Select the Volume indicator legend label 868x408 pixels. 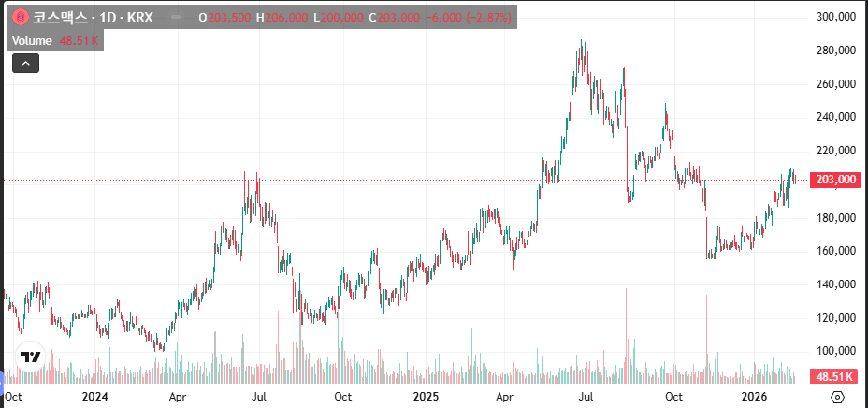tap(32, 41)
